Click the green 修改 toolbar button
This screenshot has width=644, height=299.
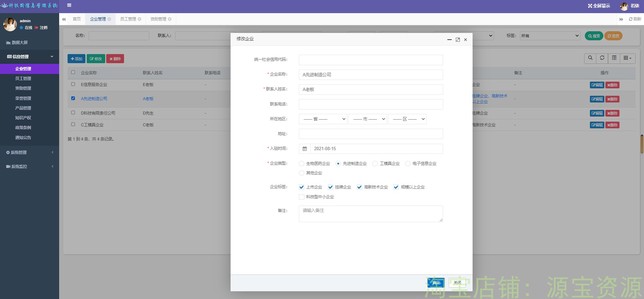coord(96,59)
